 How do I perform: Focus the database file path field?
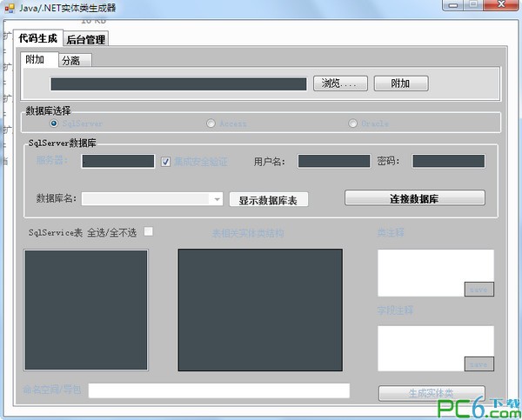178,84
